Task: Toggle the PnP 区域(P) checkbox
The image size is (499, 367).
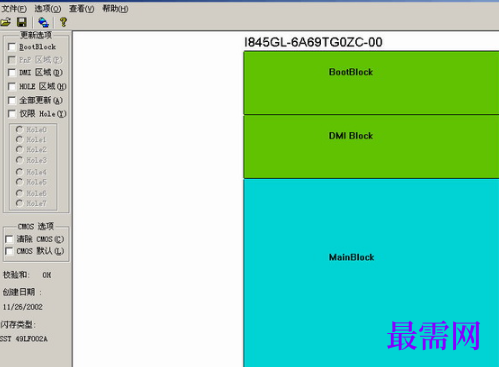Action: pyautogui.click(x=12, y=60)
